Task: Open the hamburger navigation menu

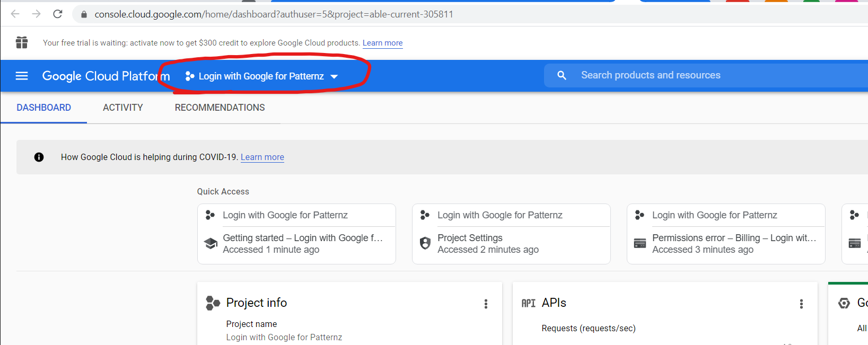Action: pyautogui.click(x=22, y=76)
